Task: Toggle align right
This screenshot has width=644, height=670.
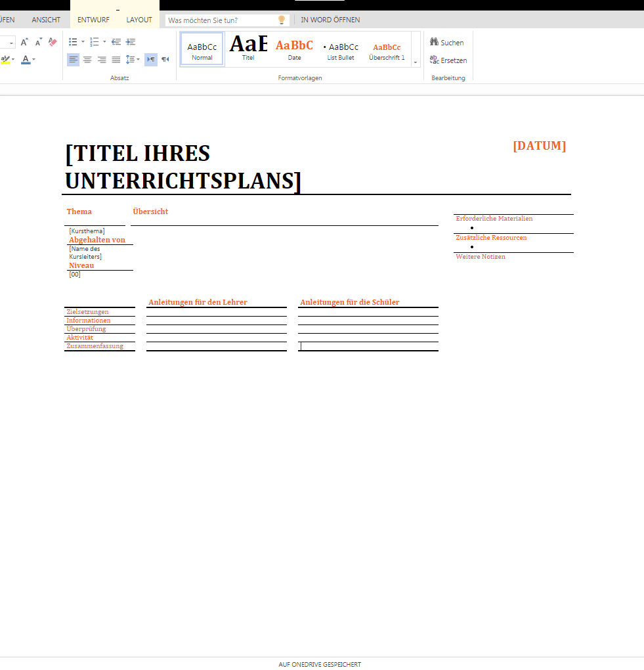Action: (102, 59)
